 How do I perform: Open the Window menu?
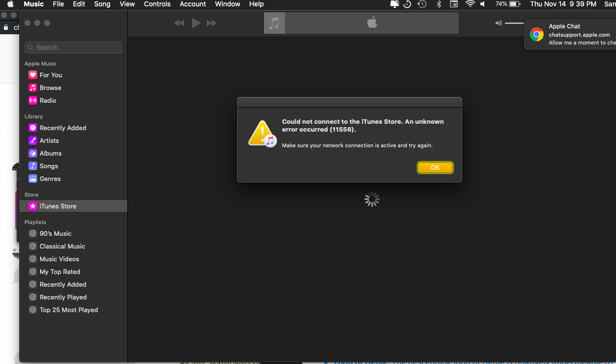coord(228,4)
